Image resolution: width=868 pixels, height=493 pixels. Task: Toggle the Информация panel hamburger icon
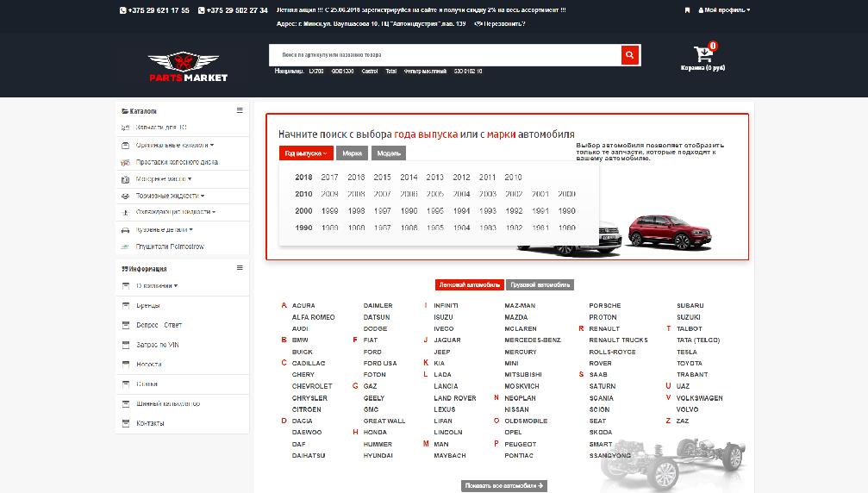240,268
